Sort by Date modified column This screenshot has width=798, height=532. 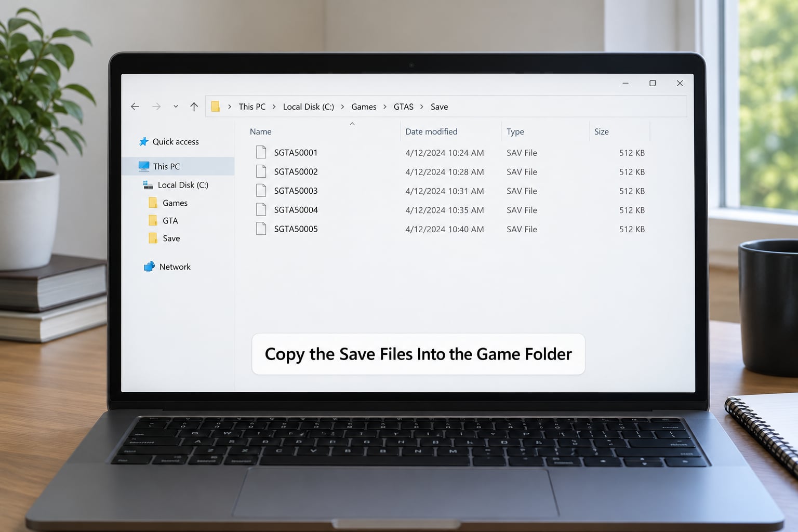coord(431,132)
